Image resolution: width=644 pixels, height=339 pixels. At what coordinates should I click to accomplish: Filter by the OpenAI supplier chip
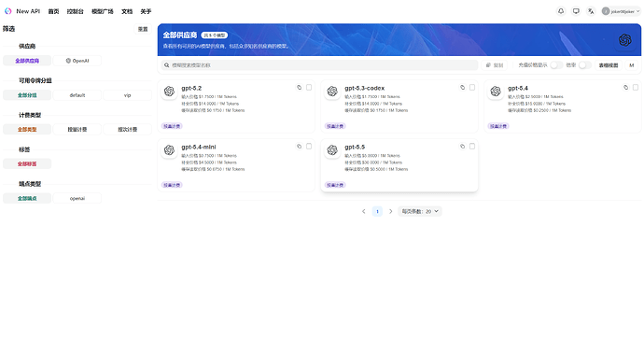pyautogui.click(x=77, y=61)
